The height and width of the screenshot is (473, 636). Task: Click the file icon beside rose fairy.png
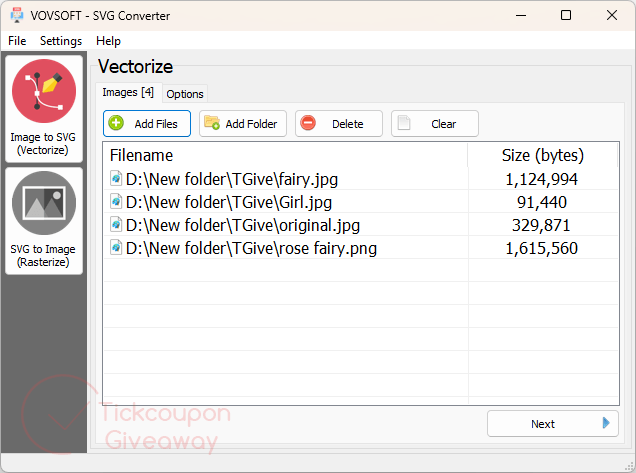pos(116,247)
